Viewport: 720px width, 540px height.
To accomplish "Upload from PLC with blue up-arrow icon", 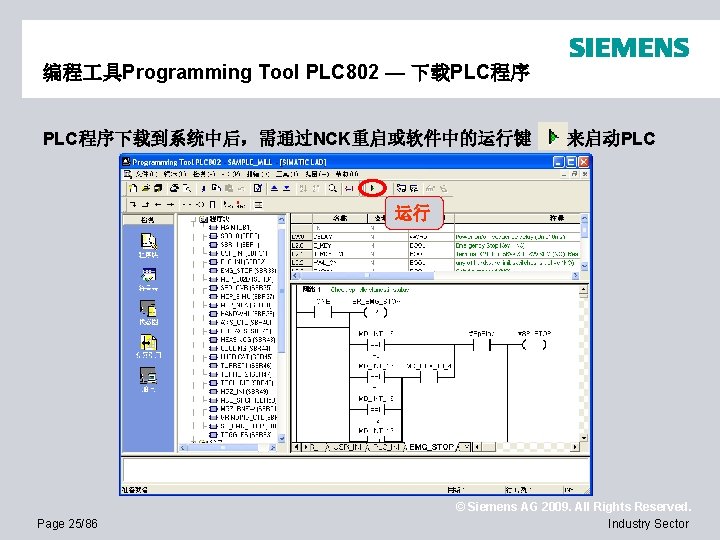I will (274, 188).
